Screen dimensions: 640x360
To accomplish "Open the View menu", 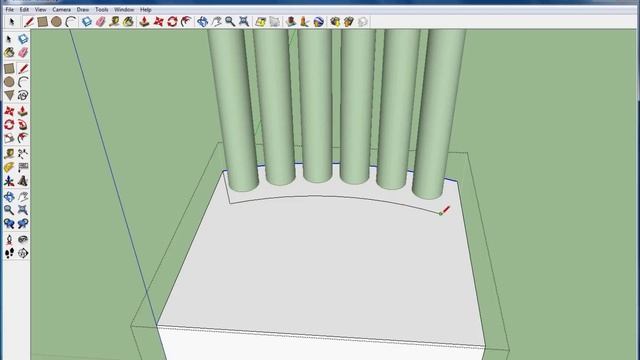I will (40, 9).
